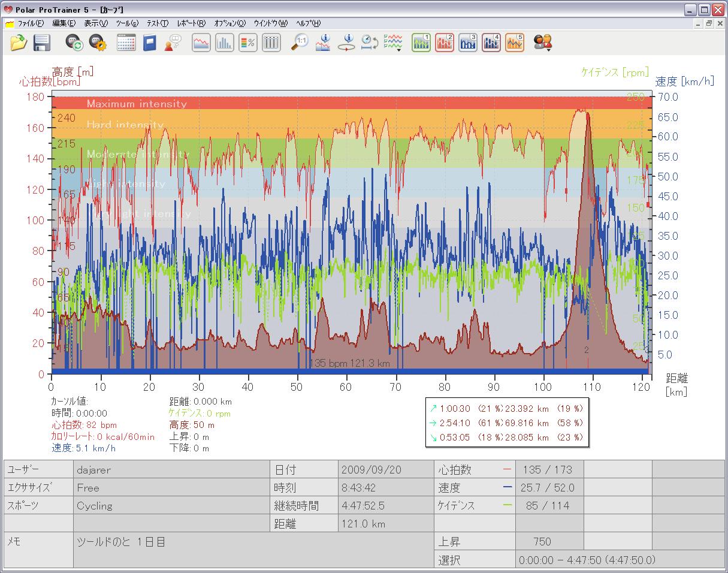
Task: Click the blue 速度 [km/h] axis label
Action: [685, 82]
